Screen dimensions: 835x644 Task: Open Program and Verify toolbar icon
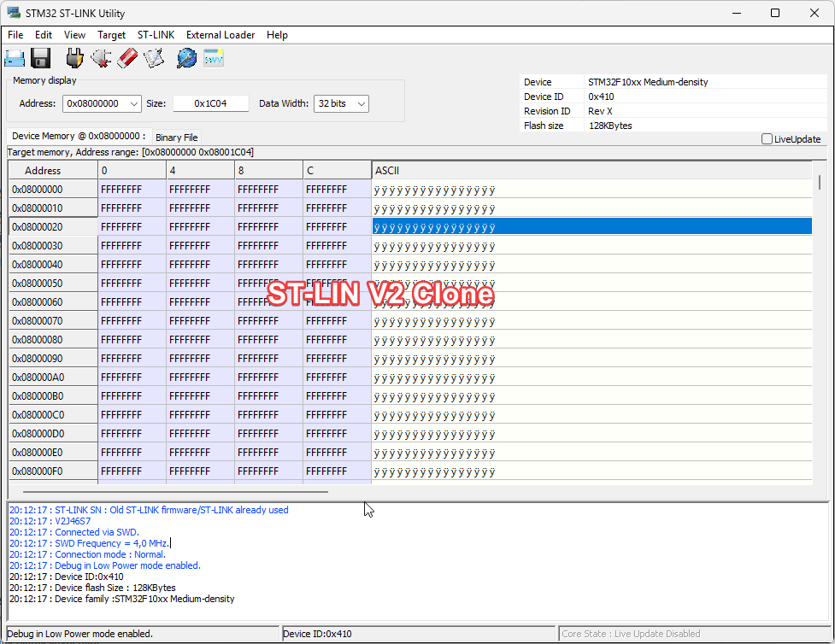(x=154, y=58)
